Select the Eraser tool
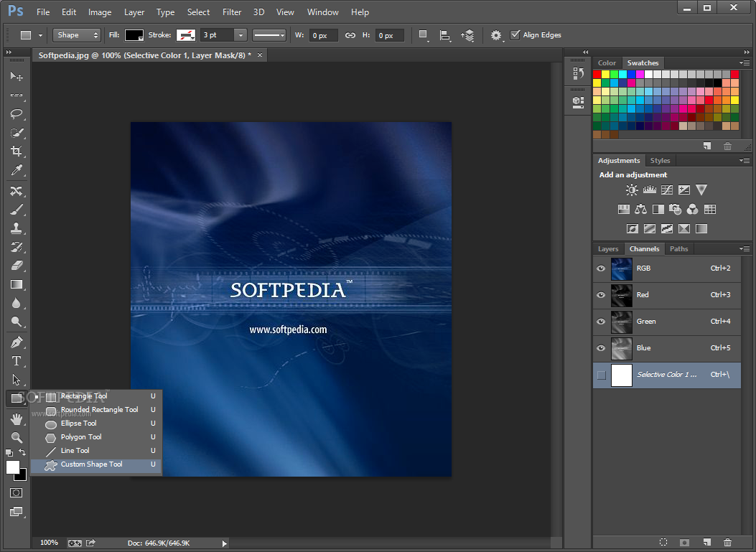Image resolution: width=756 pixels, height=552 pixels. [x=17, y=266]
